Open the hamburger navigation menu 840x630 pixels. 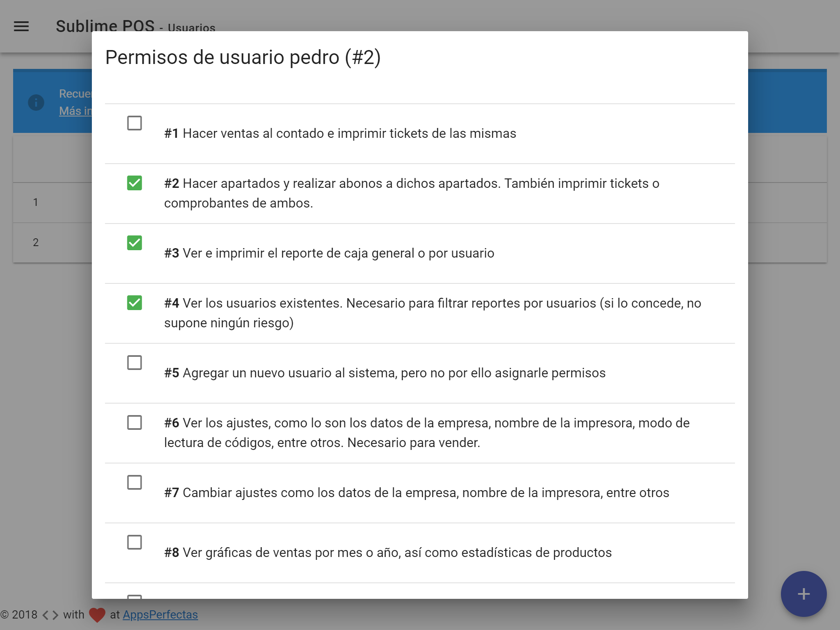[x=21, y=27]
